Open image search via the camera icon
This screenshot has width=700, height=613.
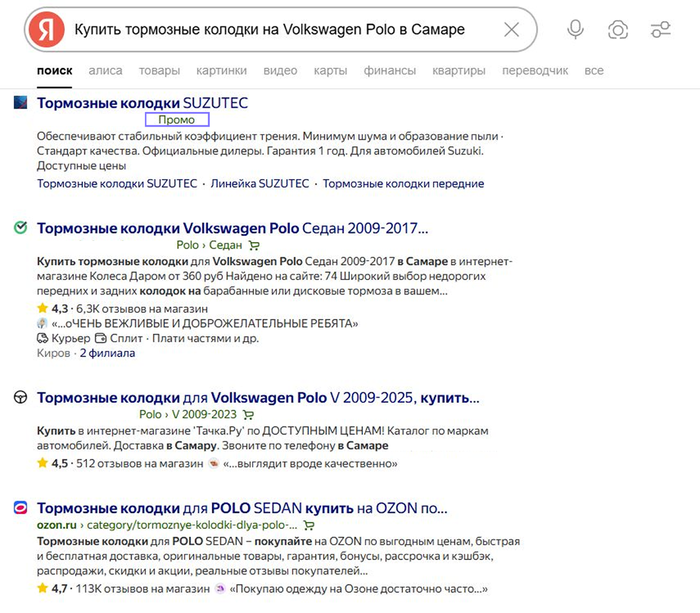tap(617, 29)
